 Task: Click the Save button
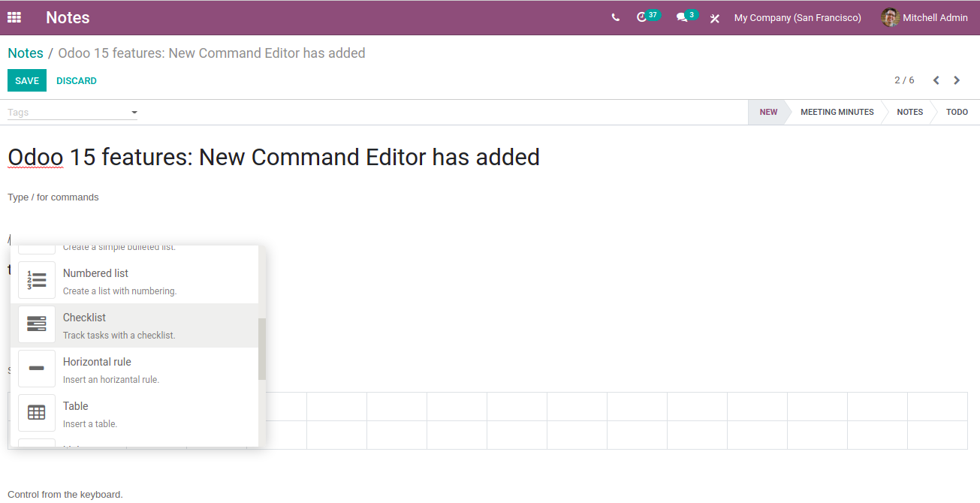coord(27,80)
